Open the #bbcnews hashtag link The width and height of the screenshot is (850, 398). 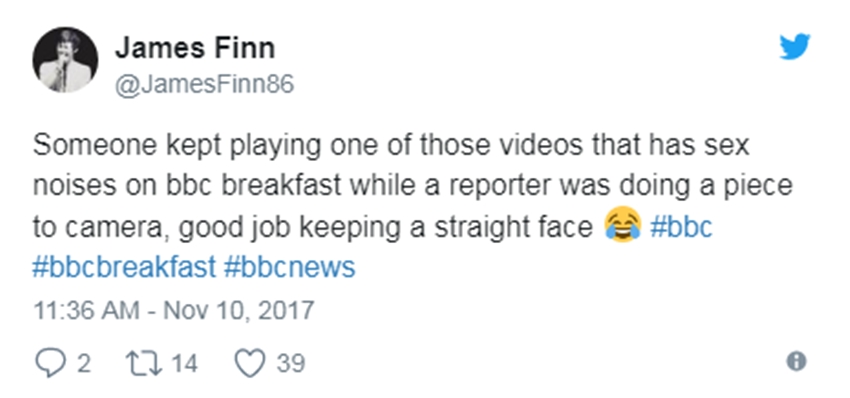click(289, 267)
